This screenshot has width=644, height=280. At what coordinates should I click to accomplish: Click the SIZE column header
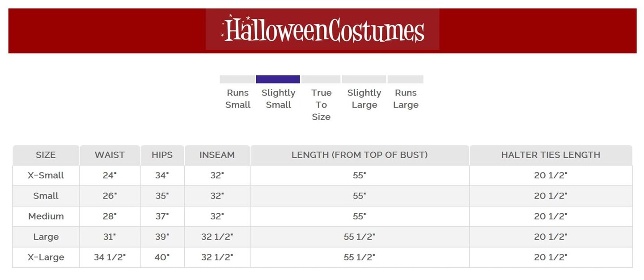pyautogui.click(x=46, y=155)
